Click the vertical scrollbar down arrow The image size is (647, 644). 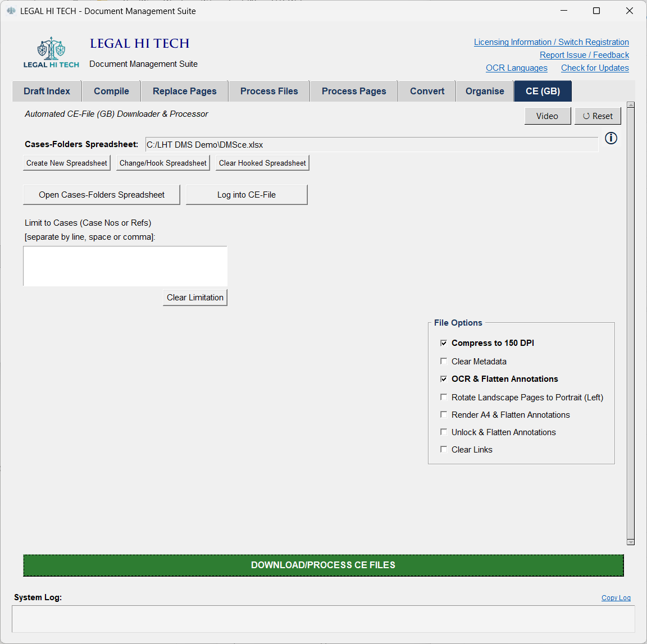click(631, 542)
